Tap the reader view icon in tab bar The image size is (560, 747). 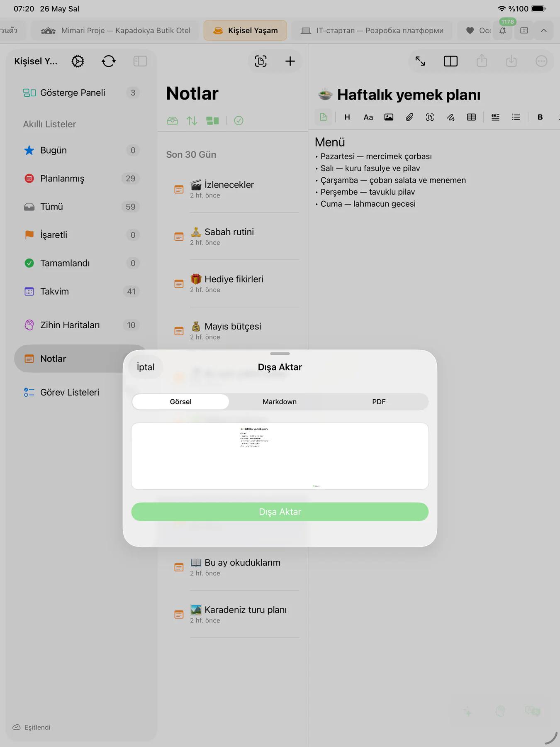coord(524,30)
